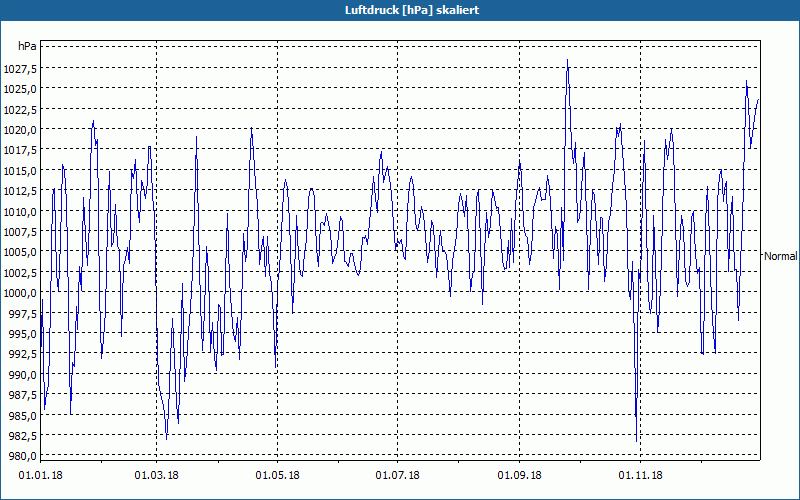The width and height of the screenshot is (800, 500).
Task: Select the 997,5 pressure axis label
Action: 23,313
